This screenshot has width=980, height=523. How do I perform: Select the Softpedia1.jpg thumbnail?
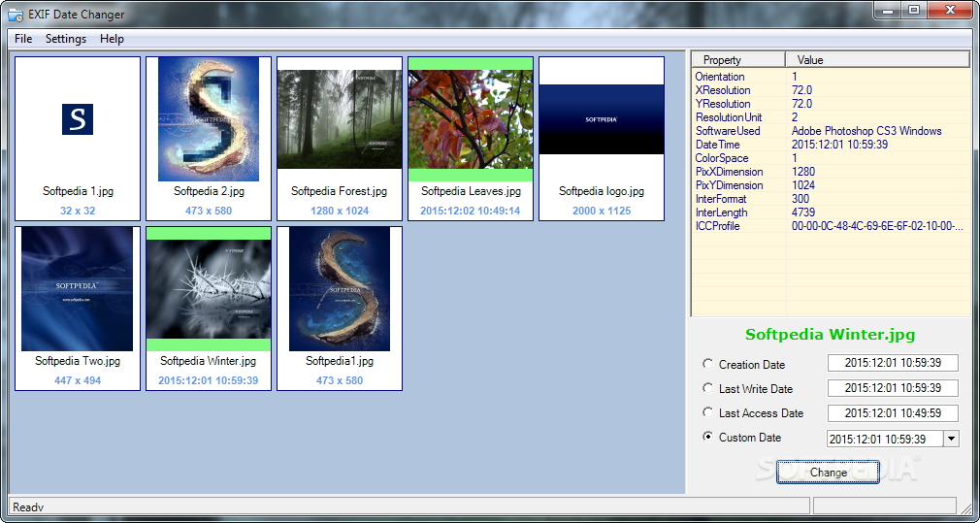coord(340,309)
